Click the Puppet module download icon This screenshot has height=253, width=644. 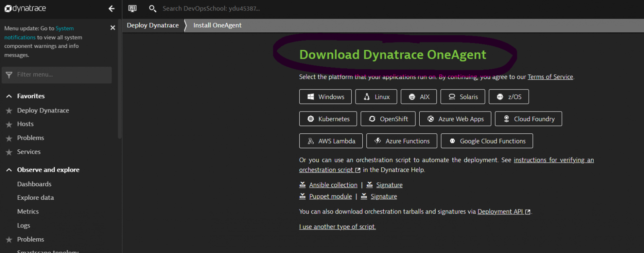pyautogui.click(x=302, y=196)
